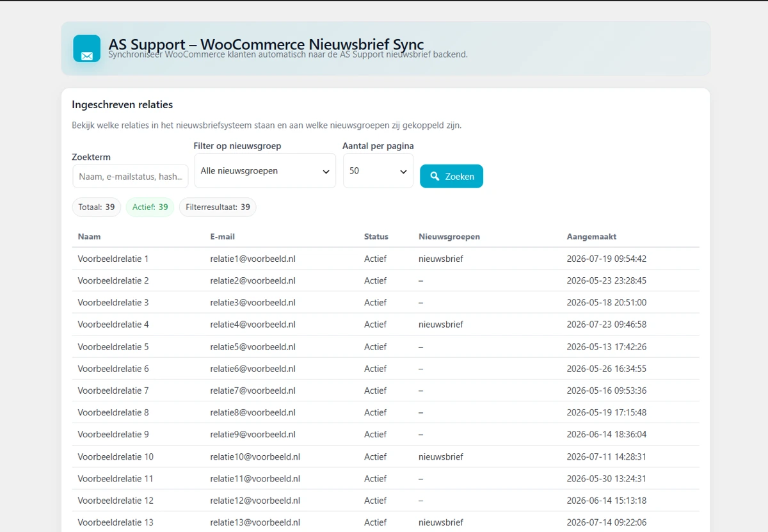768x532 pixels.
Task: Select email relatie11@voorbeeld.nl
Action: [x=255, y=478]
